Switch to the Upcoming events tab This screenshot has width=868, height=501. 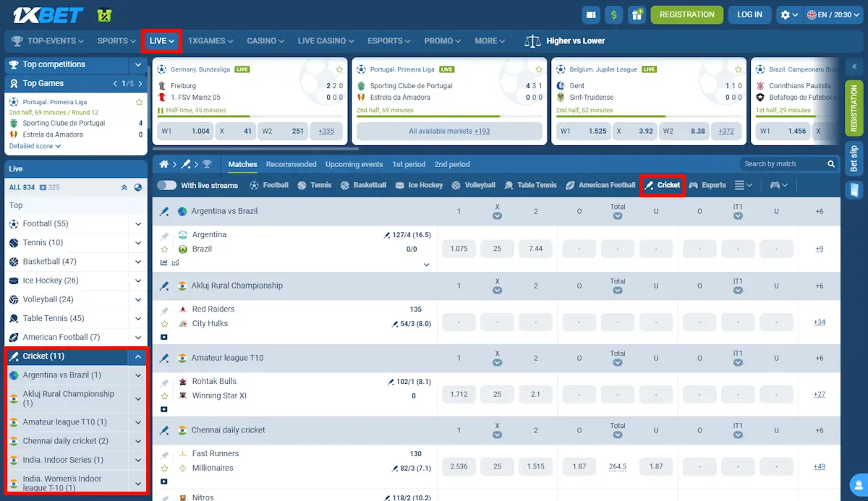point(354,164)
